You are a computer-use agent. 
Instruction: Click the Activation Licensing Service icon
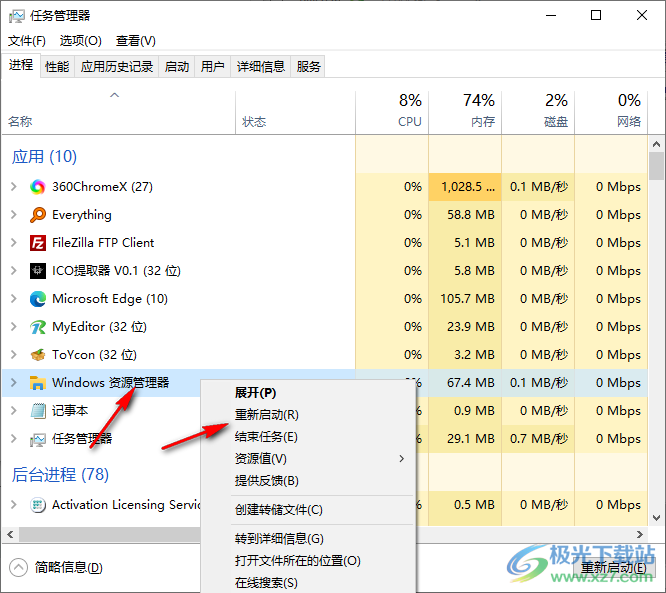point(37,505)
